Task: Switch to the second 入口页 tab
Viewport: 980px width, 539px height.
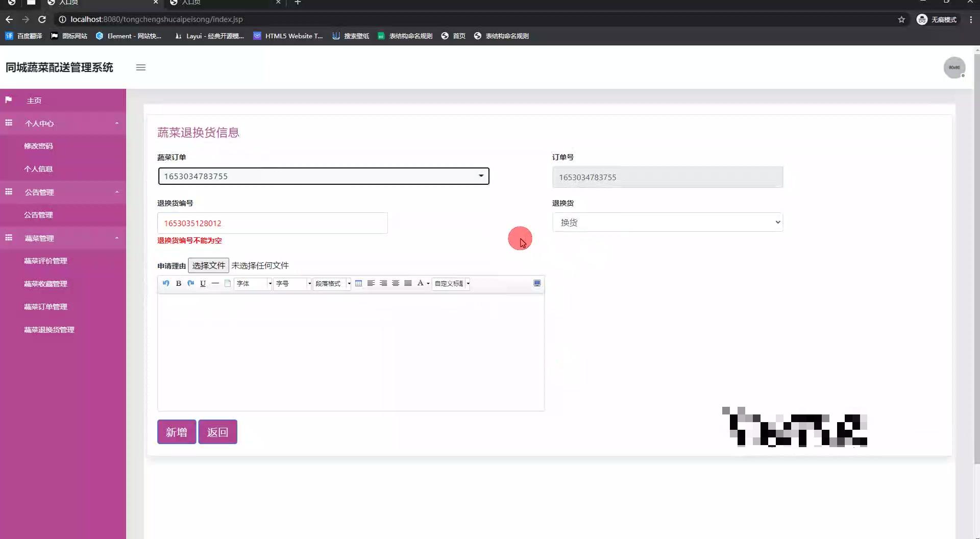Action: click(225, 3)
